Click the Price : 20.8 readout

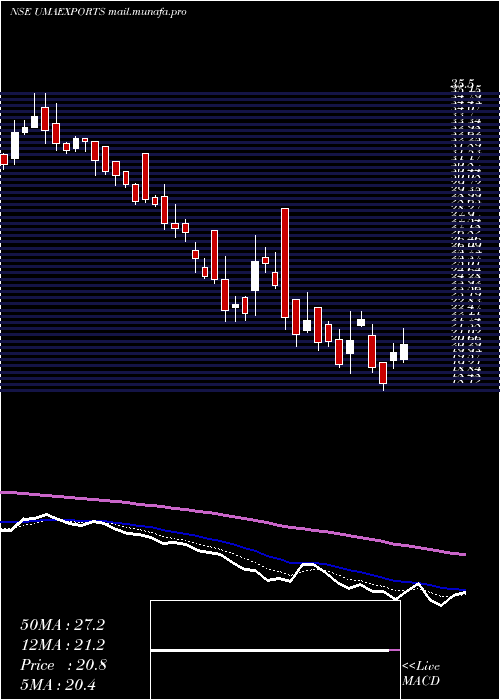63,665
